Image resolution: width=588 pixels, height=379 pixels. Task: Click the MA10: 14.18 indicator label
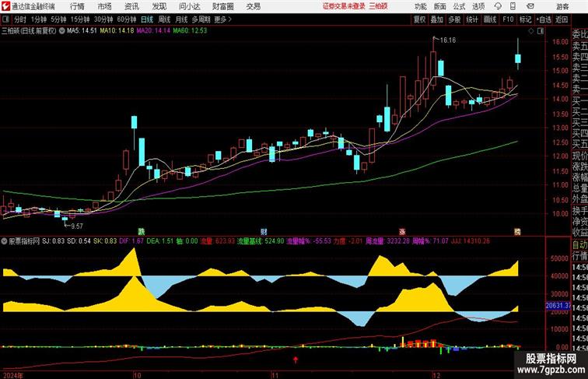117,31
